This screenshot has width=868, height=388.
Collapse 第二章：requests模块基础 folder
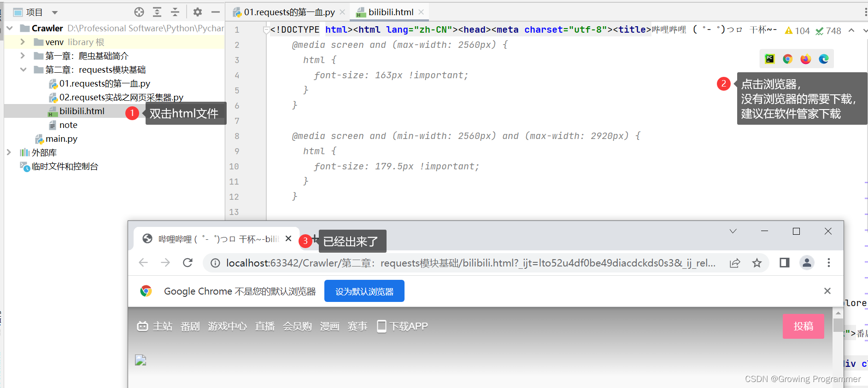(x=23, y=69)
